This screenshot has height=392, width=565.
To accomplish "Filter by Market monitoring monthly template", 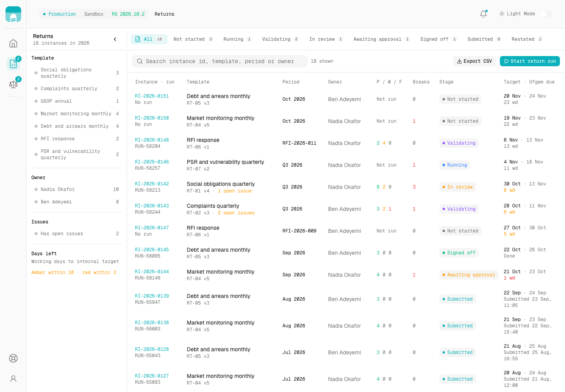I will tap(77, 114).
